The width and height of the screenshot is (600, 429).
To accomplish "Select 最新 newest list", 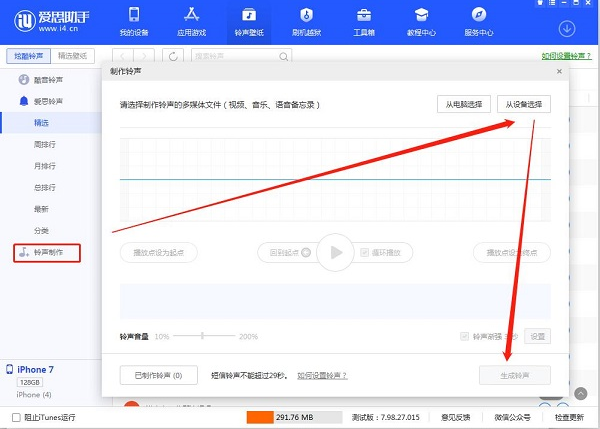I will pos(41,209).
